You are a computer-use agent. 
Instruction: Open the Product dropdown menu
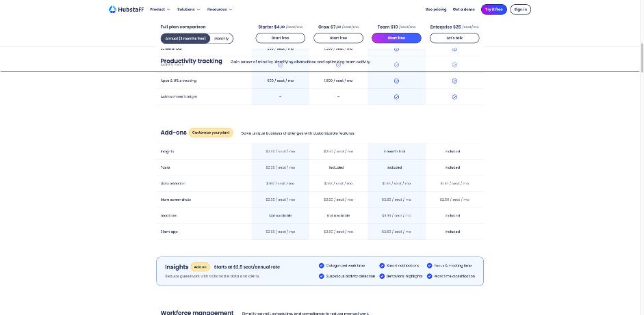coord(159,10)
